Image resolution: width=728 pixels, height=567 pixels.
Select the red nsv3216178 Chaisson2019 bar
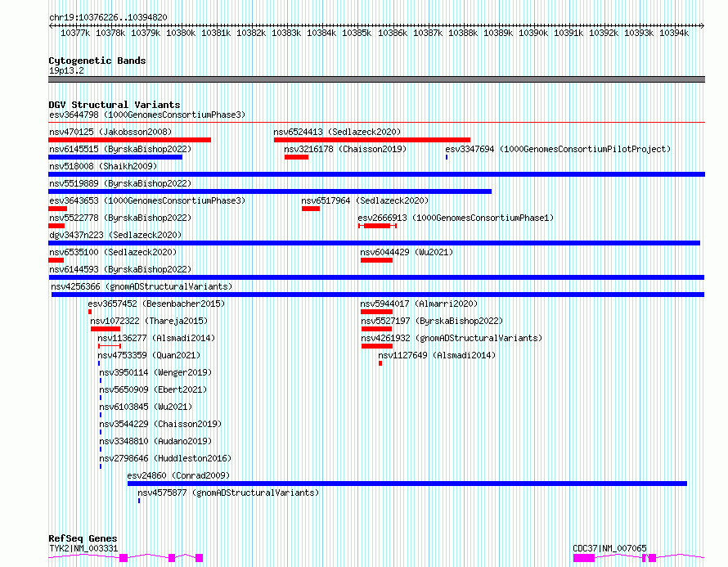point(297,157)
